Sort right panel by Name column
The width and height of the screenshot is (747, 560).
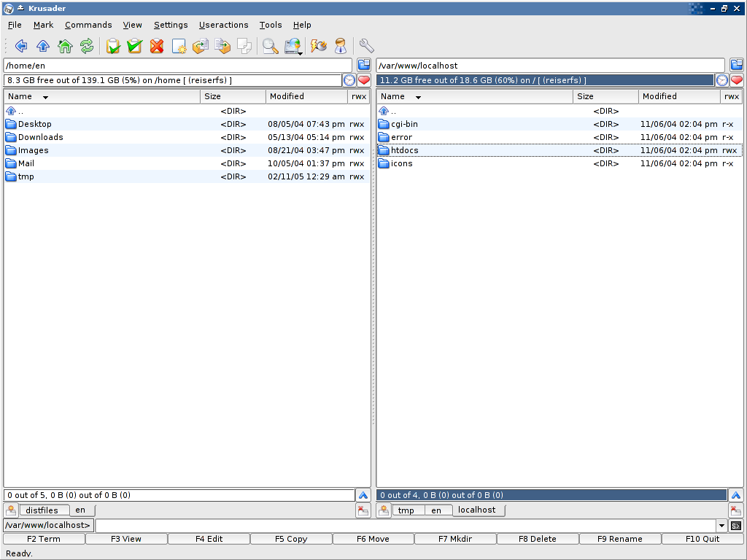(x=475, y=97)
